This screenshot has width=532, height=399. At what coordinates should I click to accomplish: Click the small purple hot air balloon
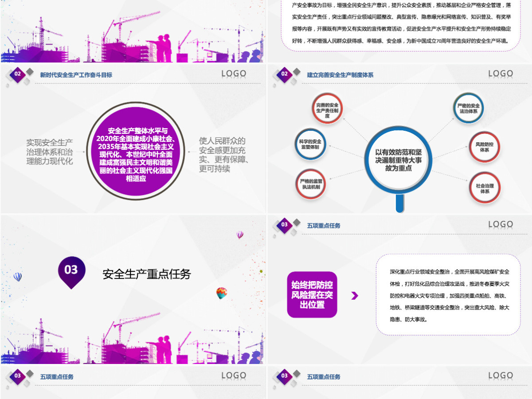tap(240, 235)
